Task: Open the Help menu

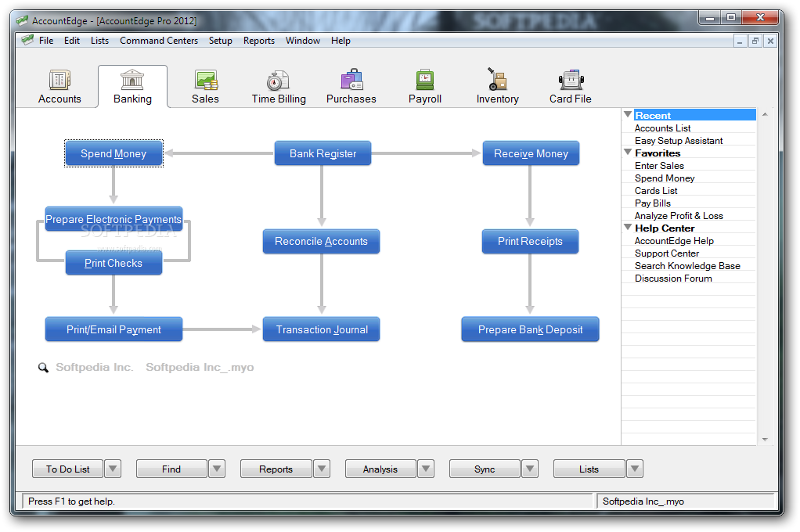Action: 341,41
